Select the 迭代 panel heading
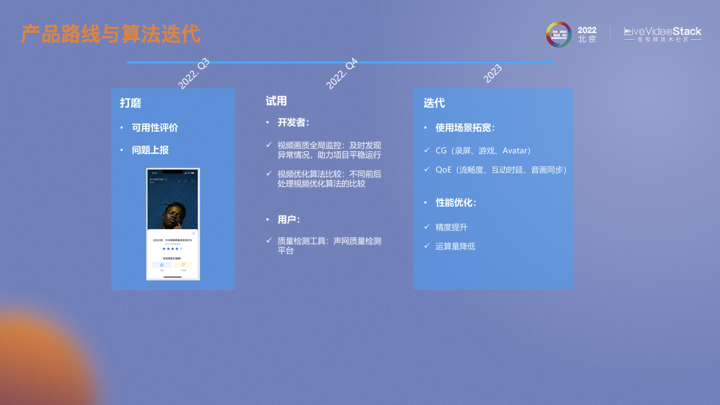The image size is (720, 405). [434, 103]
